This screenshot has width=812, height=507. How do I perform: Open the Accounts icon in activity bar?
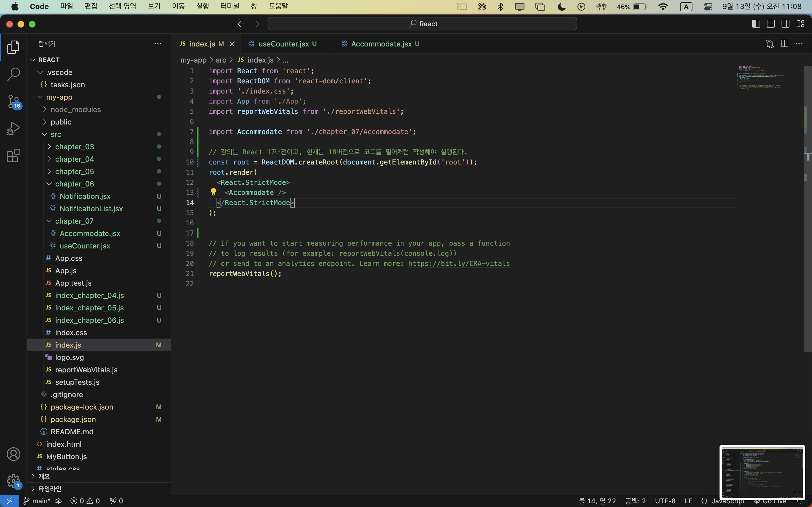14,454
